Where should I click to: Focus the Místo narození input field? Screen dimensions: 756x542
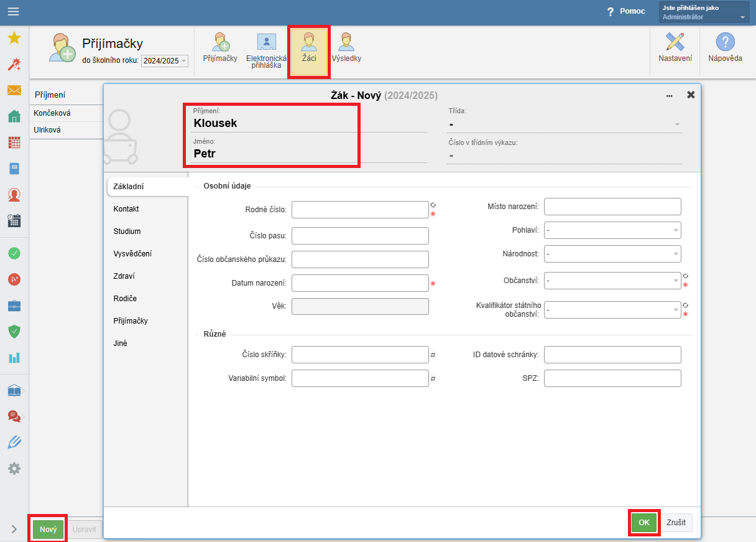pos(612,207)
